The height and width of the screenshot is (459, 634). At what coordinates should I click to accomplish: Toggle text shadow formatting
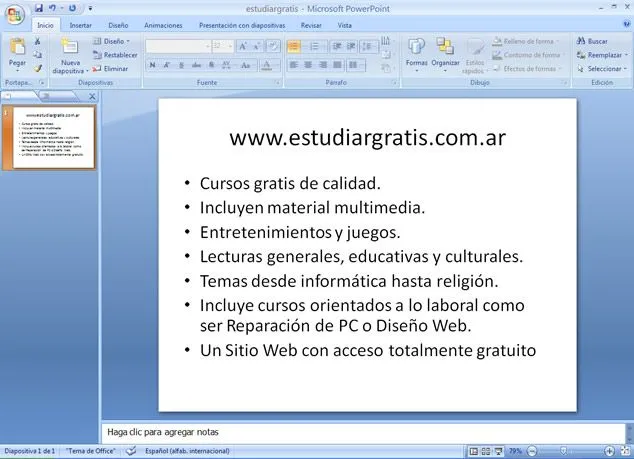coord(211,65)
